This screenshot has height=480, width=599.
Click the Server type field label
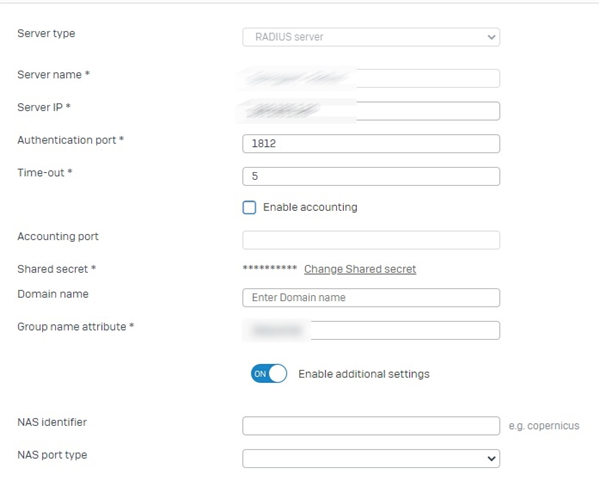(x=46, y=34)
